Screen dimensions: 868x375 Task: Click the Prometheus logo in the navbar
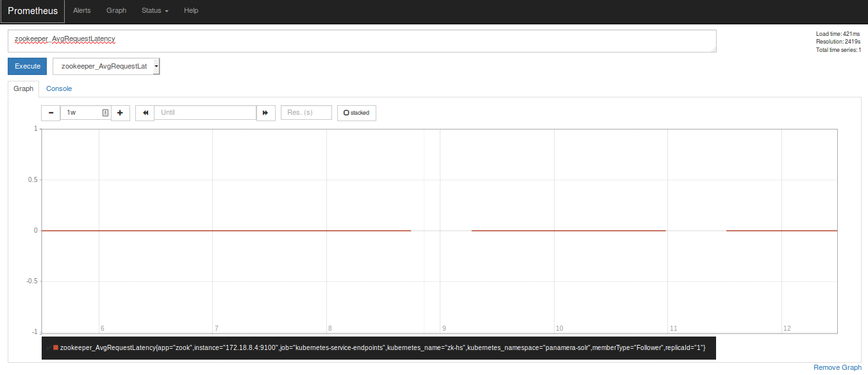(32, 10)
